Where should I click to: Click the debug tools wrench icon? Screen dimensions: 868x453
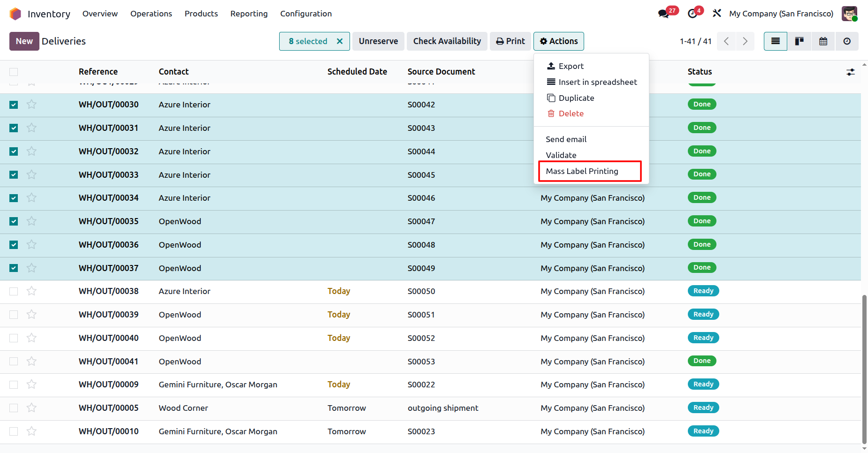716,14
